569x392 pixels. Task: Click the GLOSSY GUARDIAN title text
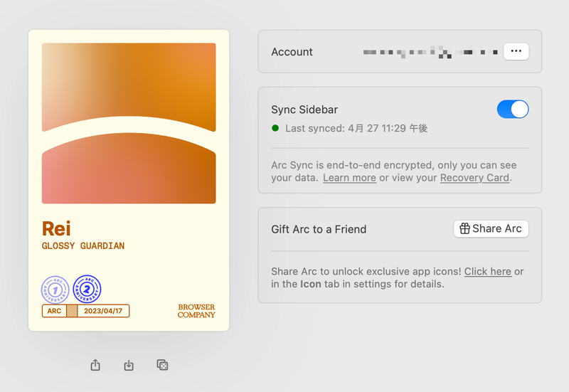(x=83, y=246)
